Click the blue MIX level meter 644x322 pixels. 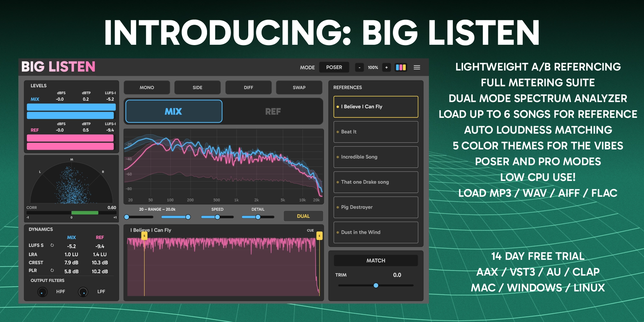71,111
